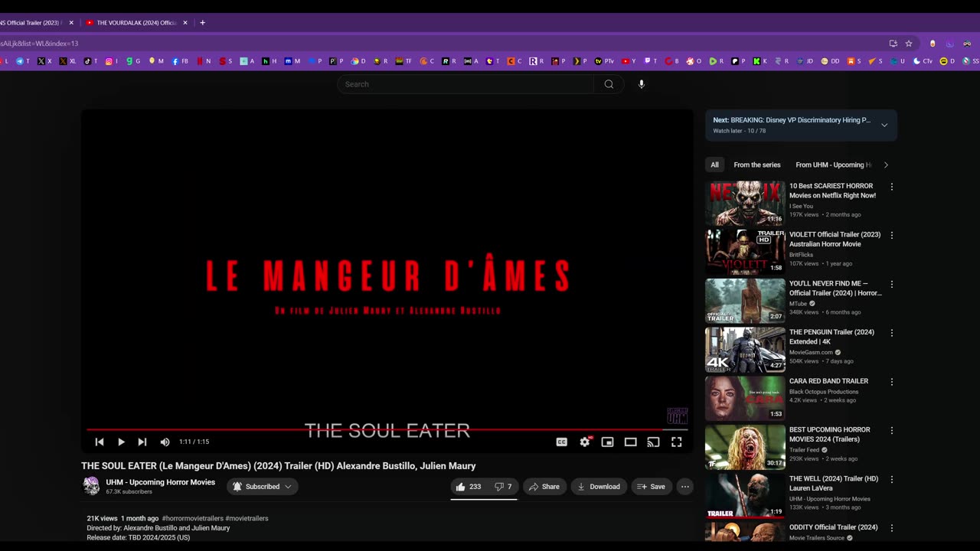Select the All filter chip

pos(714,165)
